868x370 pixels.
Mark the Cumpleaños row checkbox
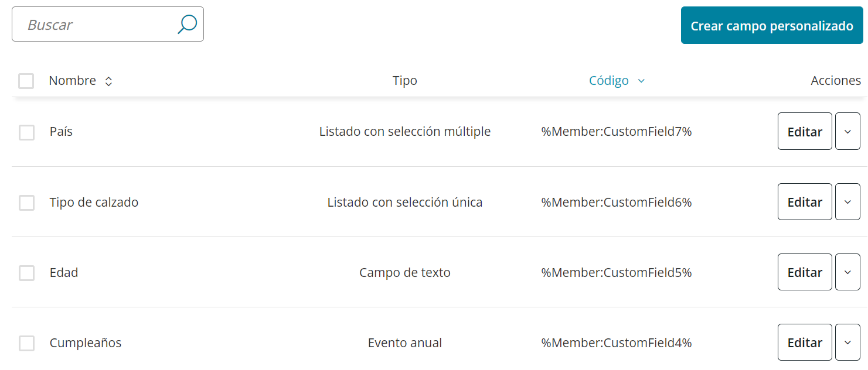point(26,343)
